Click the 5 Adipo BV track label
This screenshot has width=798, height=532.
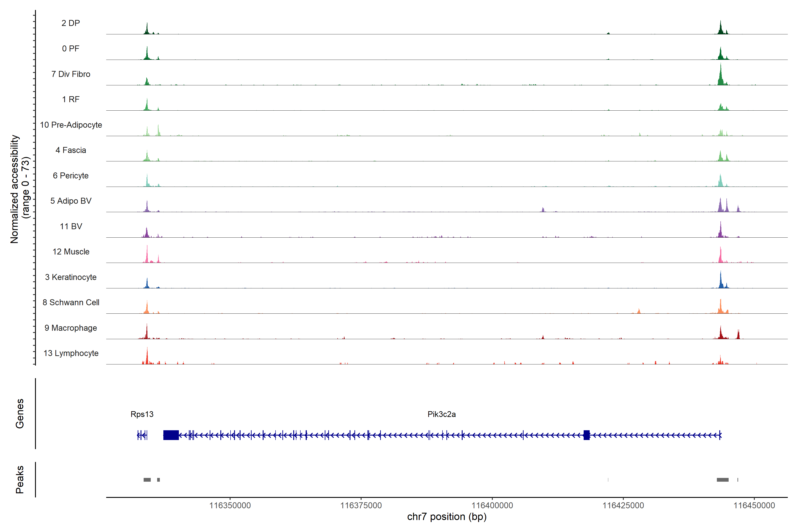click(70, 201)
